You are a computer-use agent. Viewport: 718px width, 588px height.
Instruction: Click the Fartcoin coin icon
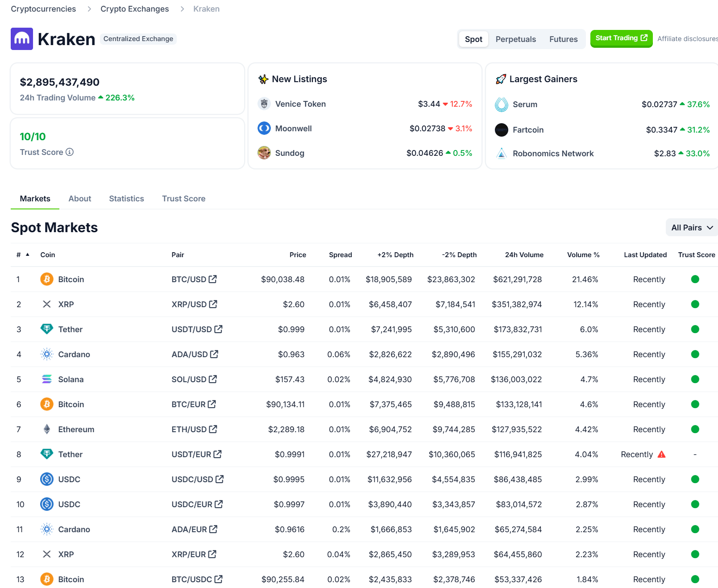(x=502, y=130)
